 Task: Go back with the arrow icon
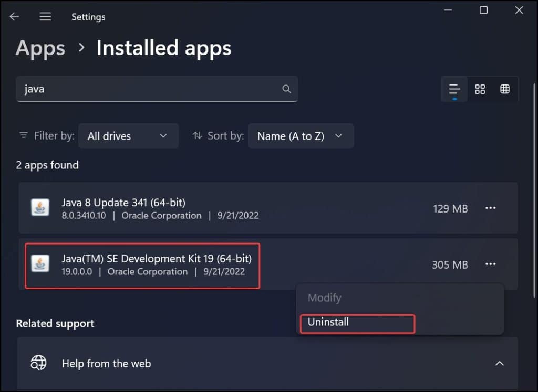click(x=14, y=16)
